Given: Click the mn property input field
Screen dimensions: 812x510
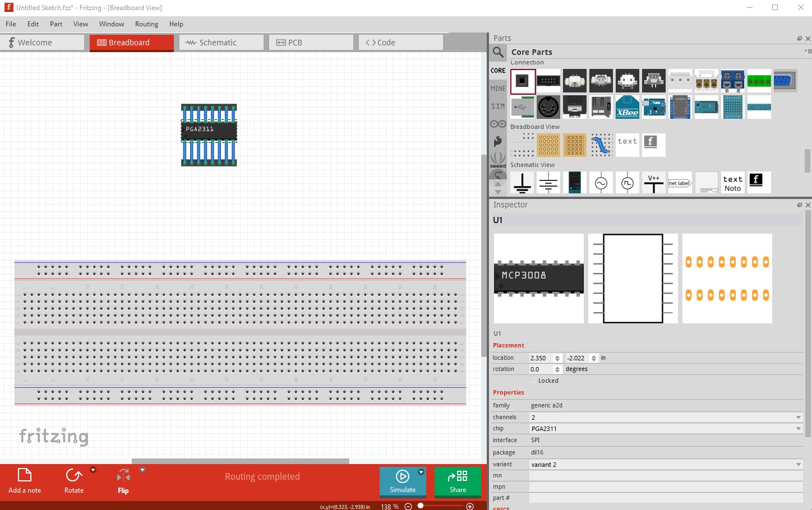Looking at the screenshot, I should pyautogui.click(x=666, y=476).
